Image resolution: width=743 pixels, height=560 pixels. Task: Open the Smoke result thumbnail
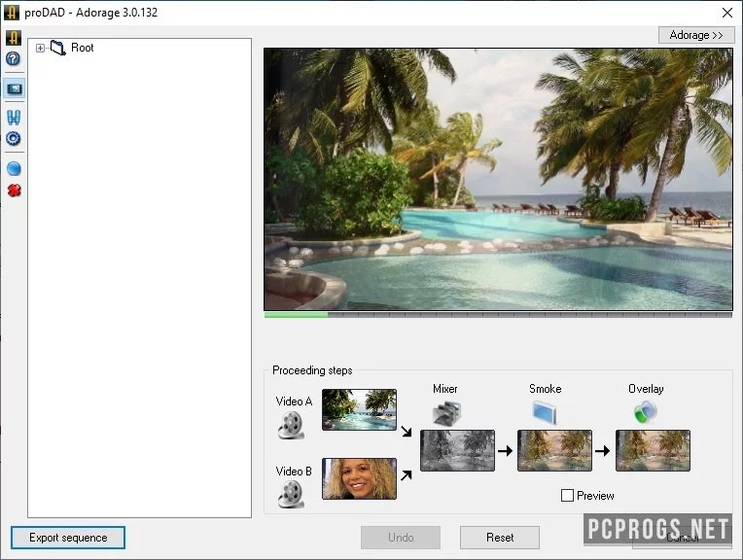[x=554, y=450]
